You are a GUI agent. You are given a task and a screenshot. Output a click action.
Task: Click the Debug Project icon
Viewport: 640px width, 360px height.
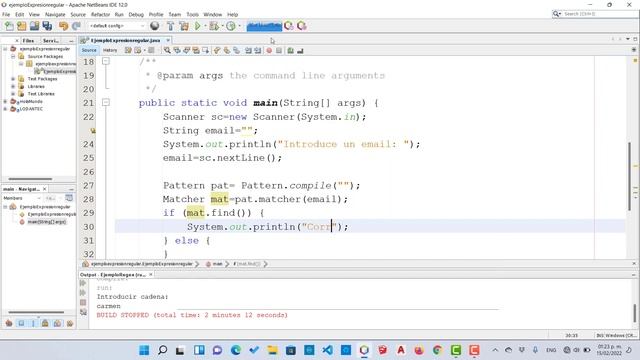(x=213, y=26)
